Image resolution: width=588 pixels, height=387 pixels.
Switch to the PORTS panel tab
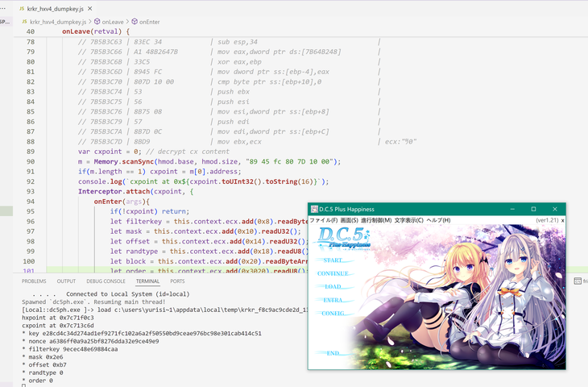[x=177, y=281]
